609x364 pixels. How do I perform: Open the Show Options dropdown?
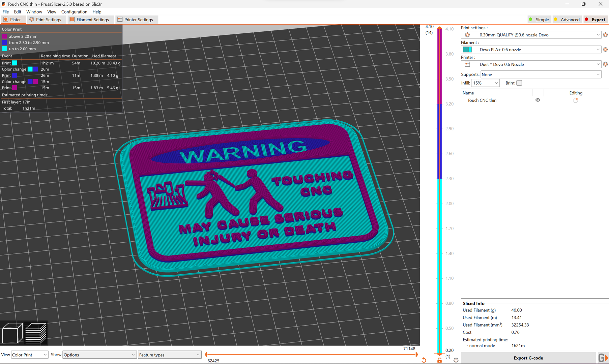99,355
